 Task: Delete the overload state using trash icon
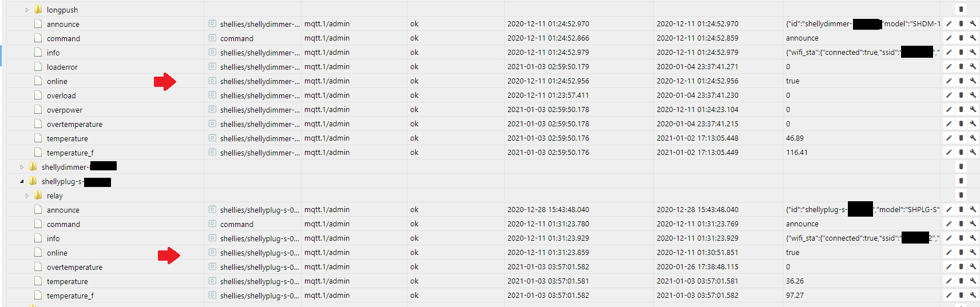[961, 95]
